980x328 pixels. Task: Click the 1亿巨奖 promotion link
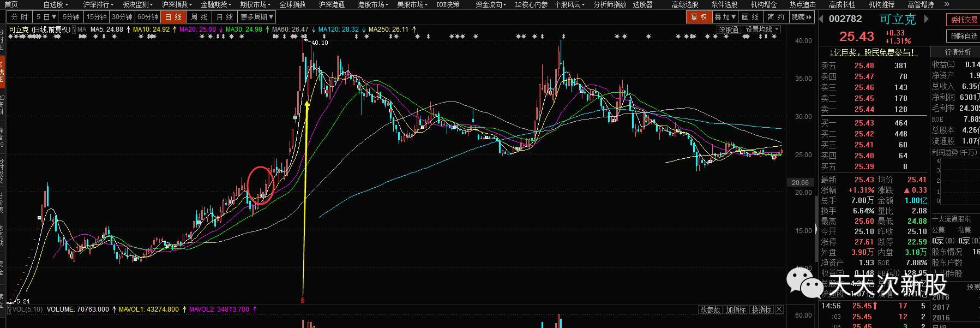click(x=873, y=52)
